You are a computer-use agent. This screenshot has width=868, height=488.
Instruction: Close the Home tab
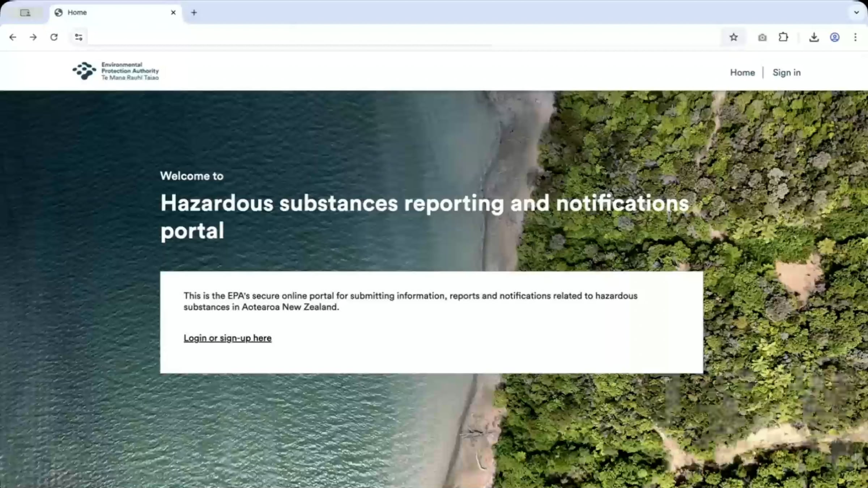click(x=173, y=13)
